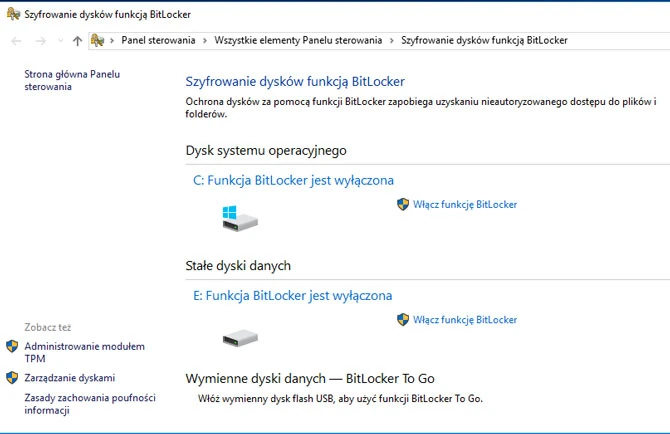Screen dimensions: 670x434
Task: Open Administrowanie modułem TPM link
Action: 85,352
